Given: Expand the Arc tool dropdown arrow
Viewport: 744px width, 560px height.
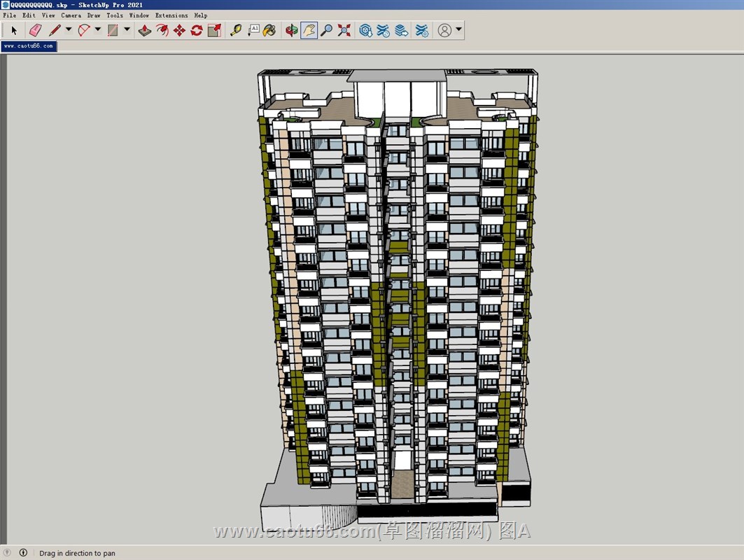Looking at the screenshot, I should click(x=98, y=29).
